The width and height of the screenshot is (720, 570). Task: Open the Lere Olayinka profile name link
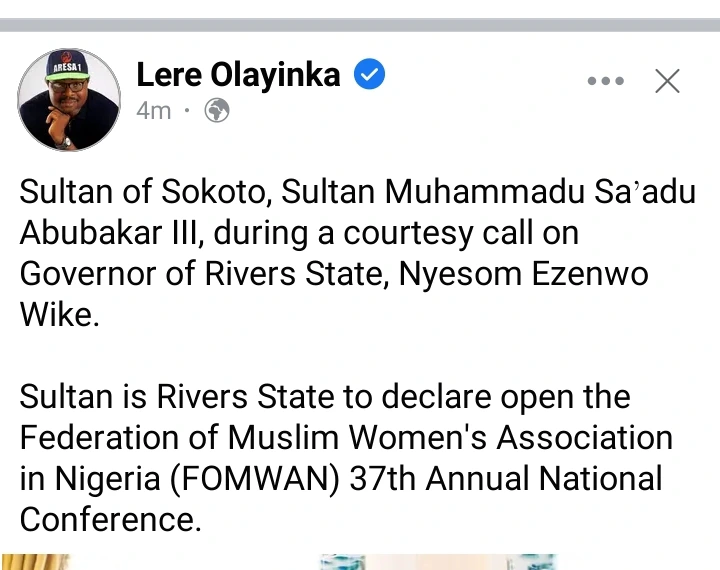(x=238, y=74)
